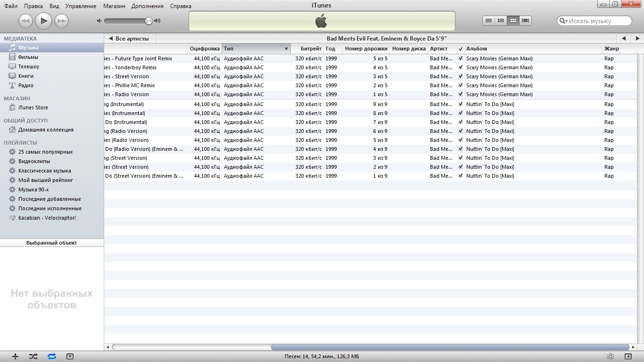Open the Дополнения menu

tap(148, 6)
